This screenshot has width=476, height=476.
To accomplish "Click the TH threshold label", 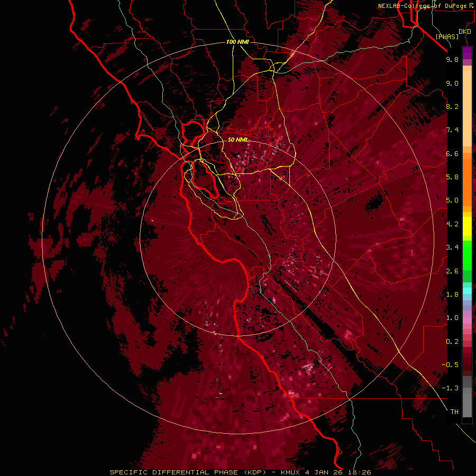I will (x=454, y=412).
